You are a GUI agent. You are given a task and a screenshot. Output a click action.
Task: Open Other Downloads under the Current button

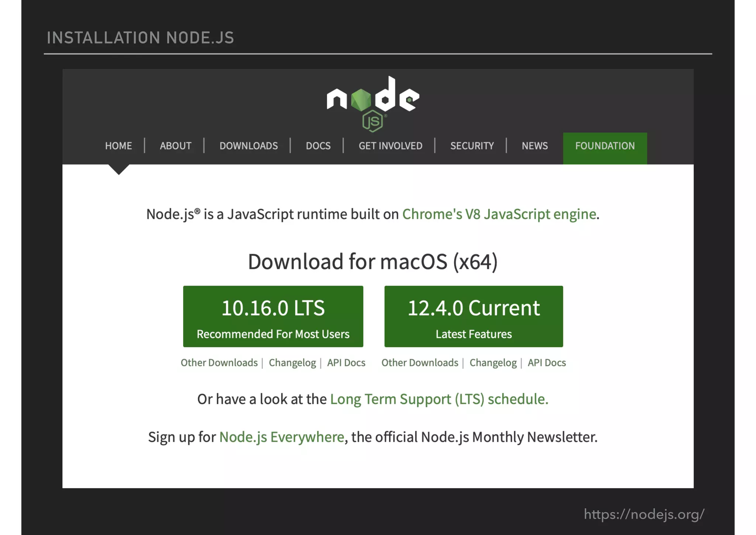pos(420,363)
